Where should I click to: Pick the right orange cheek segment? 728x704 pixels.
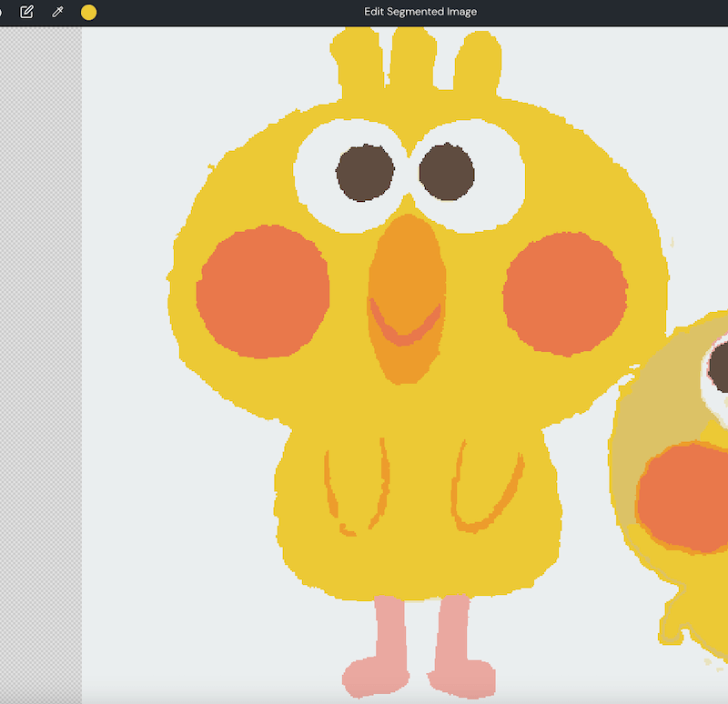[565, 292]
